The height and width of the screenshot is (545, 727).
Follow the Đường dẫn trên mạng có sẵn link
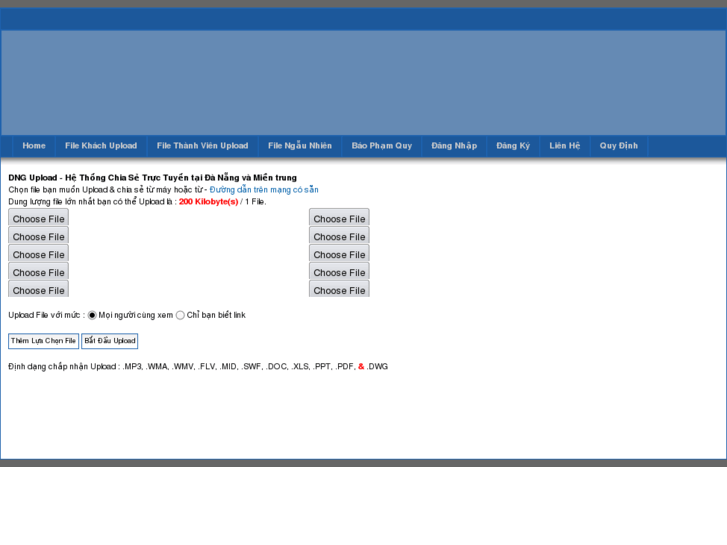264,190
